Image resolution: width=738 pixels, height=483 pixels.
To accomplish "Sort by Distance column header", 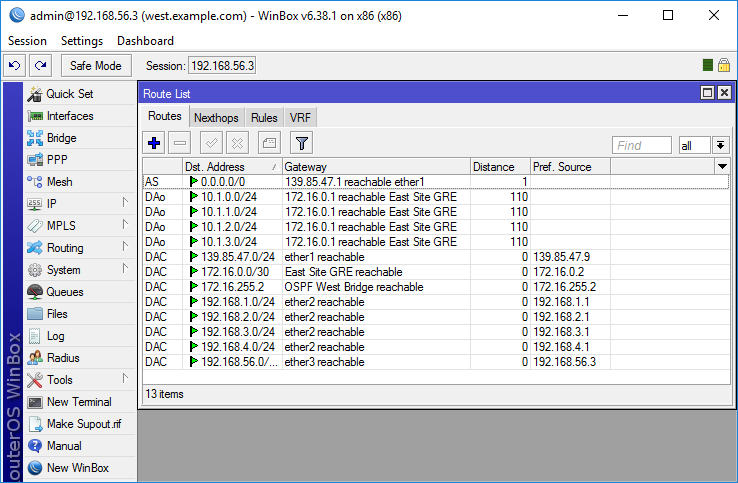I will click(500, 167).
